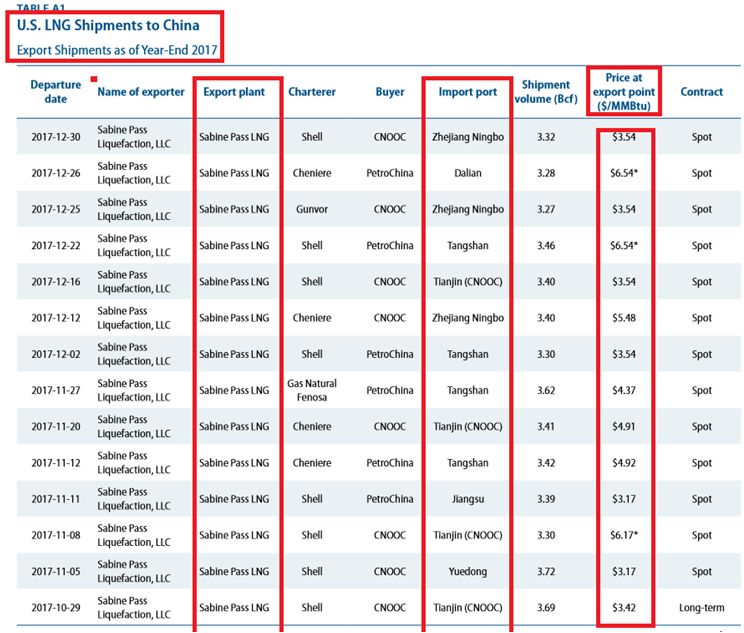Select the "CNOOC" buyer in 2017-11-05 row

click(390, 572)
